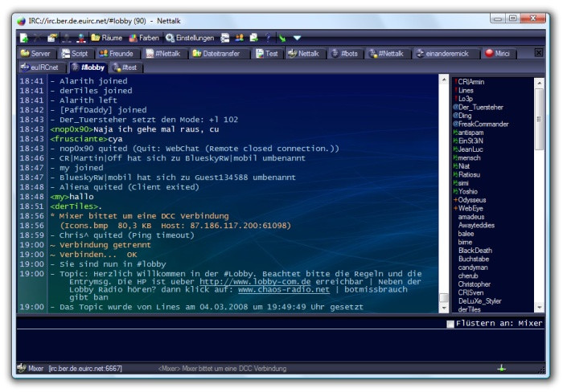Open the Test tab

click(268, 54)
